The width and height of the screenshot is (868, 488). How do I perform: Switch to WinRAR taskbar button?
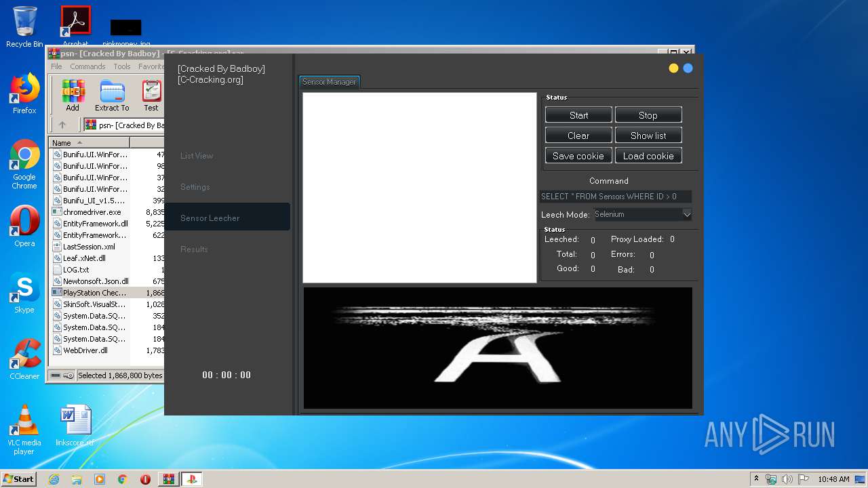click(x=168, y=479)
